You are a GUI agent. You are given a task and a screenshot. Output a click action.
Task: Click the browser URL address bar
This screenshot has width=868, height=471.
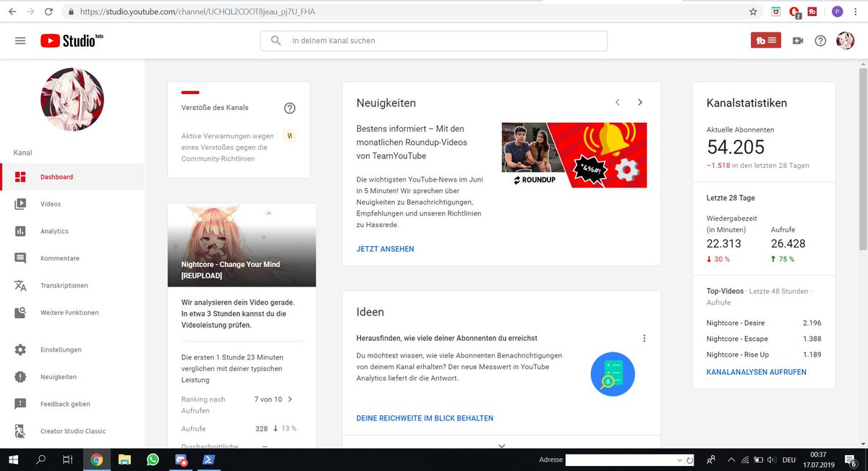coord(405,12)
